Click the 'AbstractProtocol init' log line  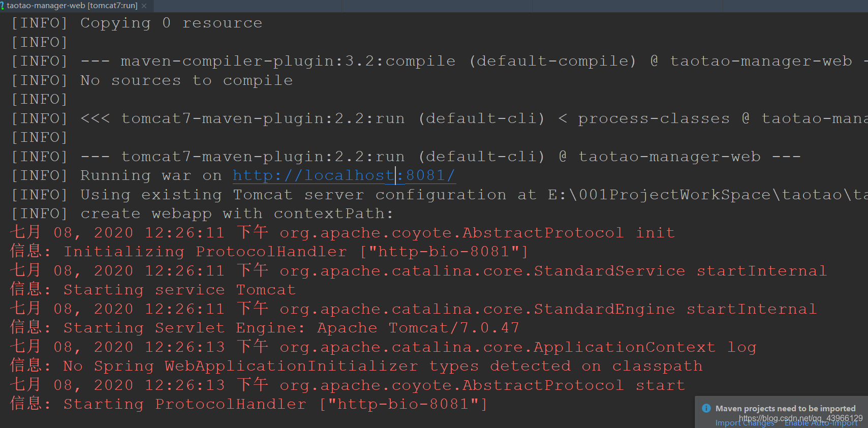[343, 233]
